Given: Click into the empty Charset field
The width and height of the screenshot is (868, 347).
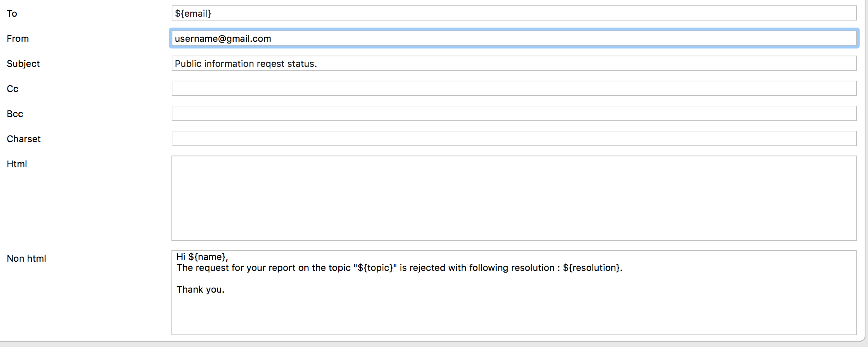Looking at the screenshot, I should (513, 139).
